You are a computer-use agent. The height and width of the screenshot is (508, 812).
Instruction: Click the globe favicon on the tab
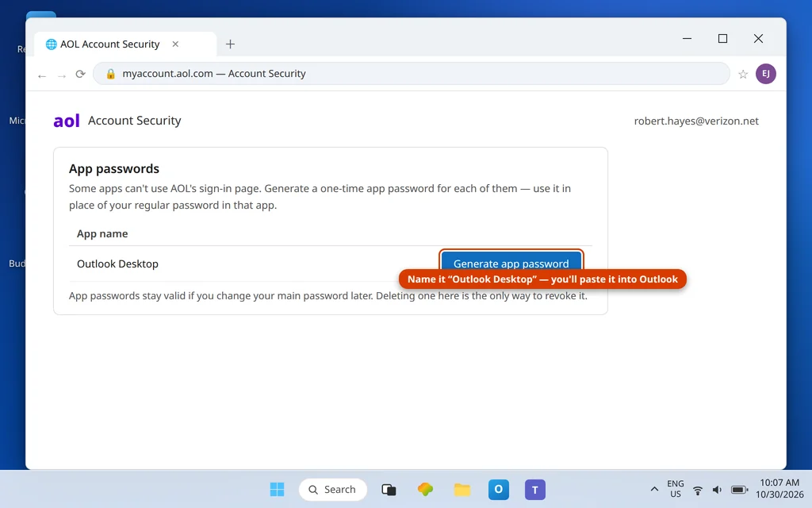(51, 44)
